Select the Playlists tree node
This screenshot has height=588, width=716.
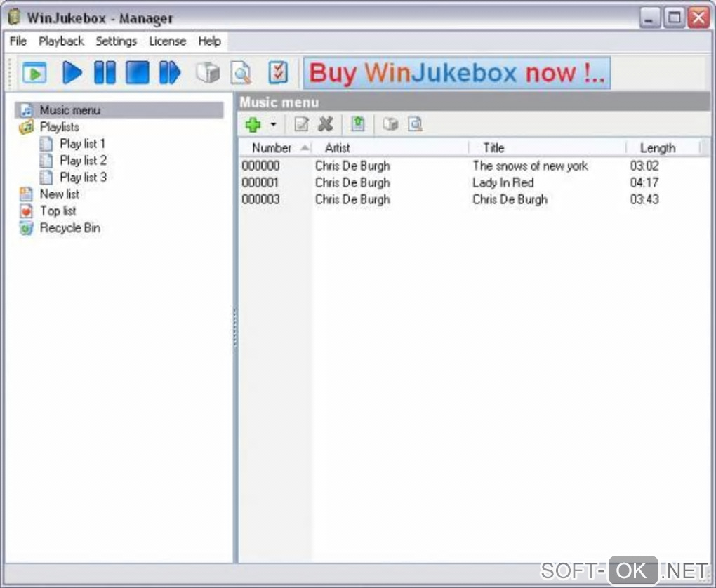pos(60,127)
